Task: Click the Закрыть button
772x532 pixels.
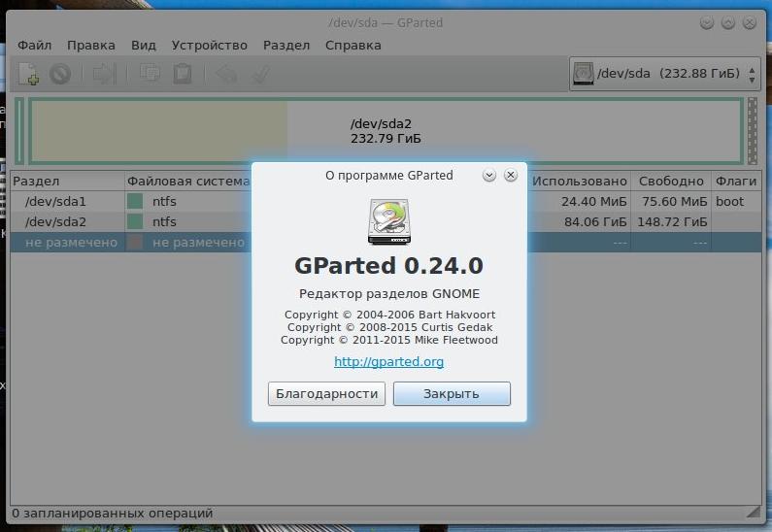Action: [x=452, y=394]
